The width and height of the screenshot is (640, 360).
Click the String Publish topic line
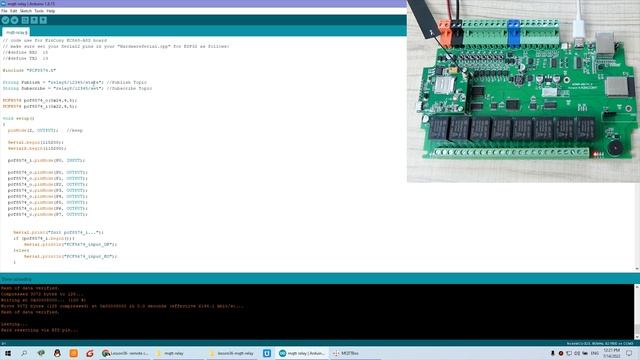[x=75, y=82]
